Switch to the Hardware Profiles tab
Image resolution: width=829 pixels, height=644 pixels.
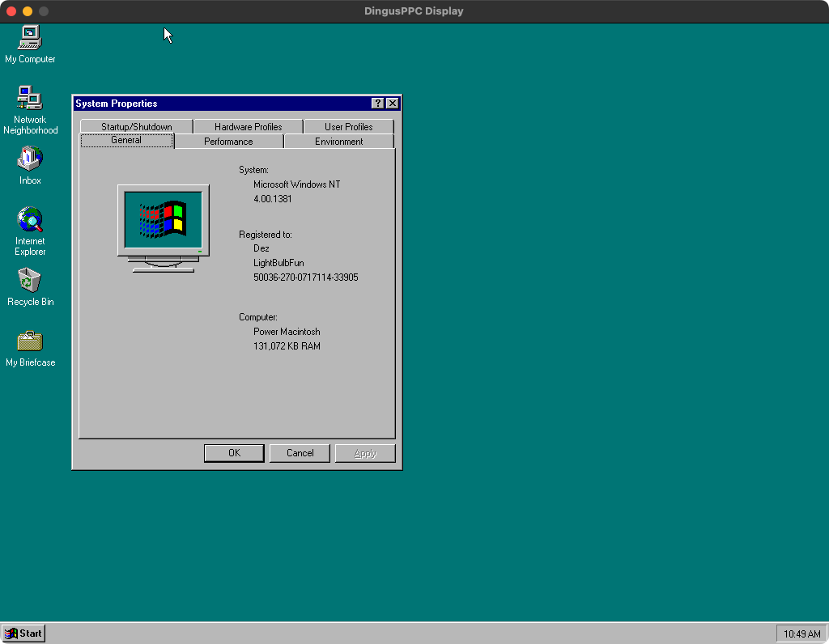click(248, 127)
